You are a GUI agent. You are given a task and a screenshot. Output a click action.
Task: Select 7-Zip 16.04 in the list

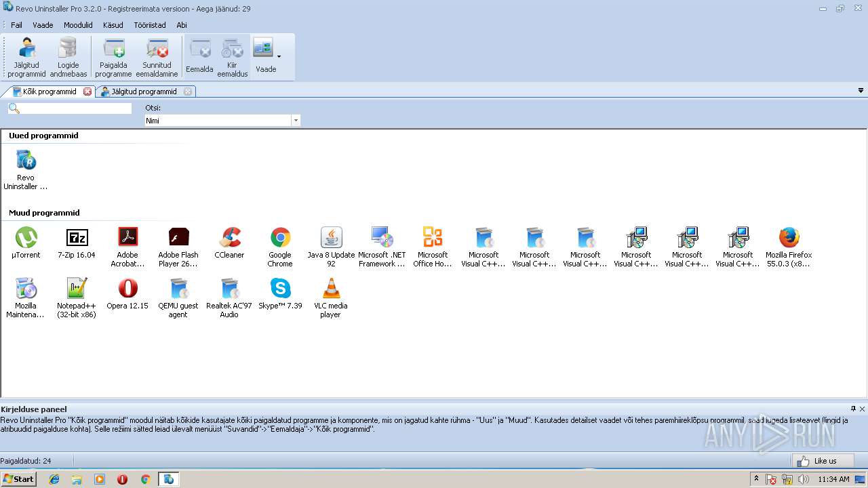(x=77, y=243)
